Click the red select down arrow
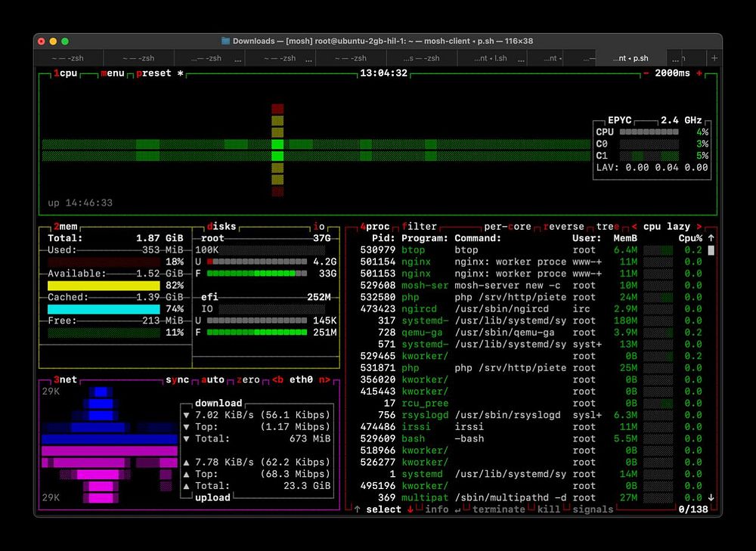 point(411,509)
